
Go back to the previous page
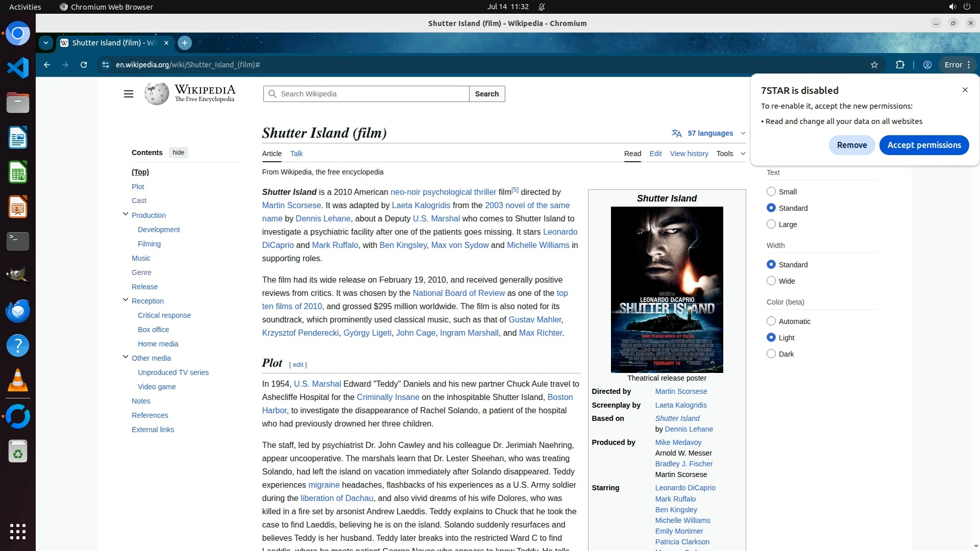click(47, 65)
